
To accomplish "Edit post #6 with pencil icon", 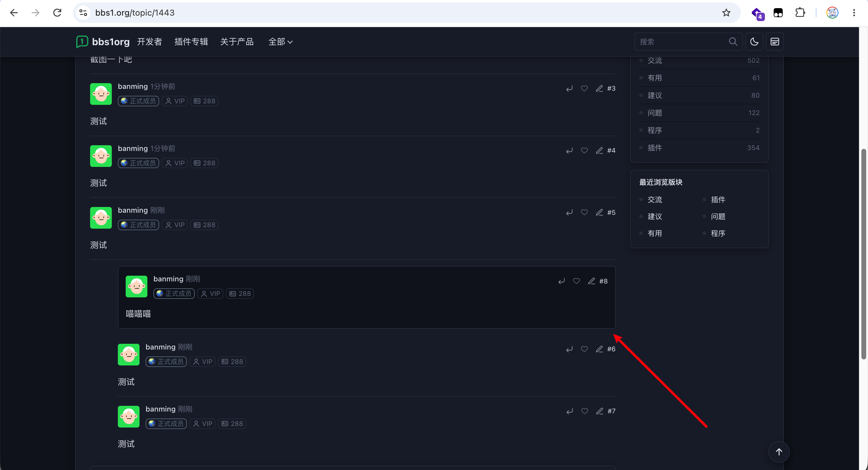I will click(599, 349).
